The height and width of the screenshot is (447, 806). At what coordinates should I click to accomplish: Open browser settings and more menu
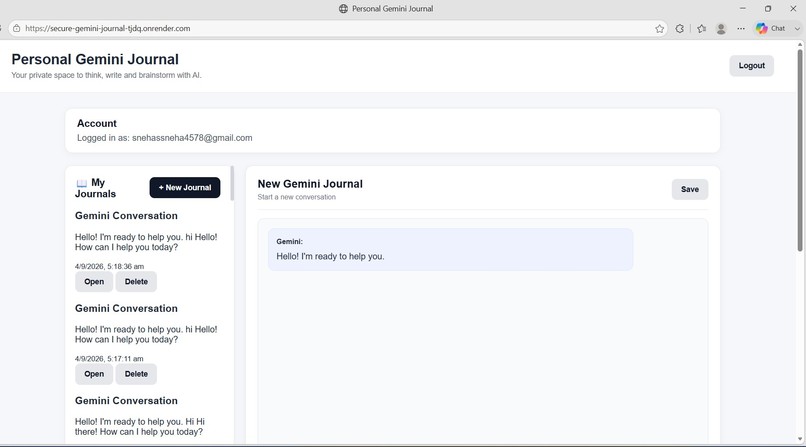(x=741, y=29)
